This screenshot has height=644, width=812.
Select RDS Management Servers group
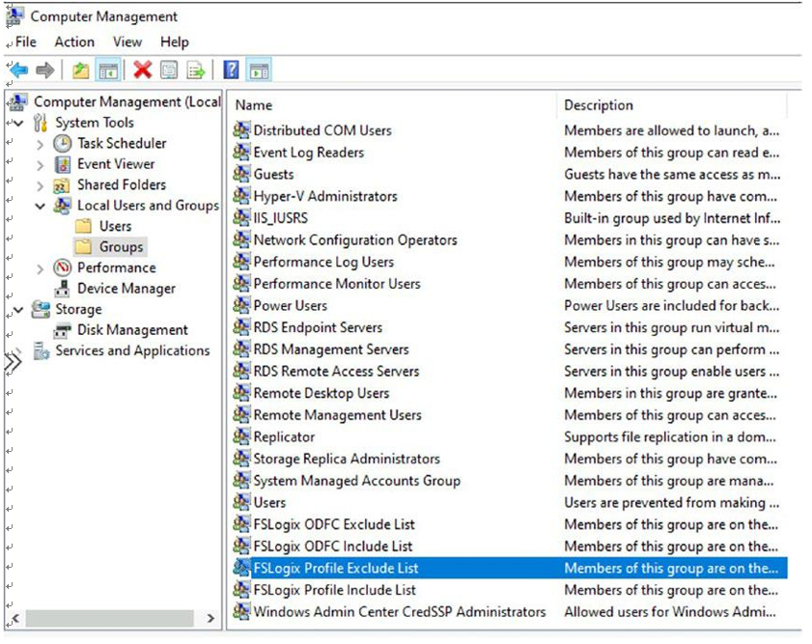click(331, 349)
